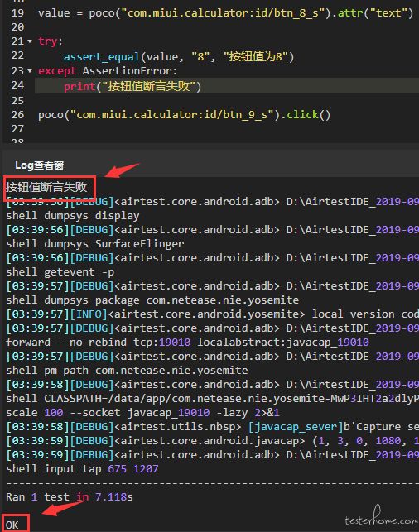This screenshot has width=419, height=532.
Task: Click the INFO yosemite local version log line
Action: point(212,314)
